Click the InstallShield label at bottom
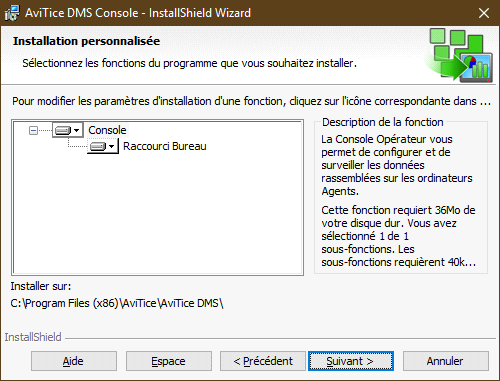Screen dimensions: 500x381 [x=33, y=337]
